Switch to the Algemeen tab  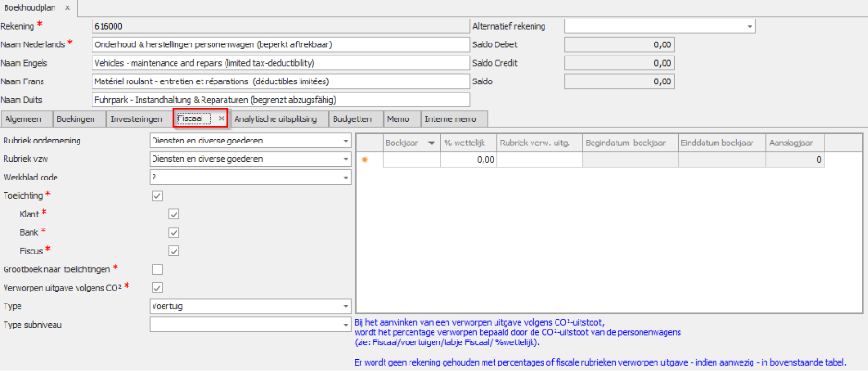coord(27,118)
